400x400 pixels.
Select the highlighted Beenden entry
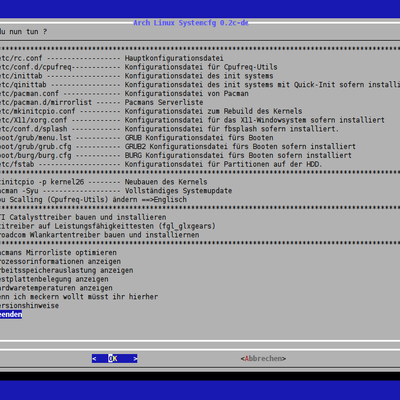11,315
